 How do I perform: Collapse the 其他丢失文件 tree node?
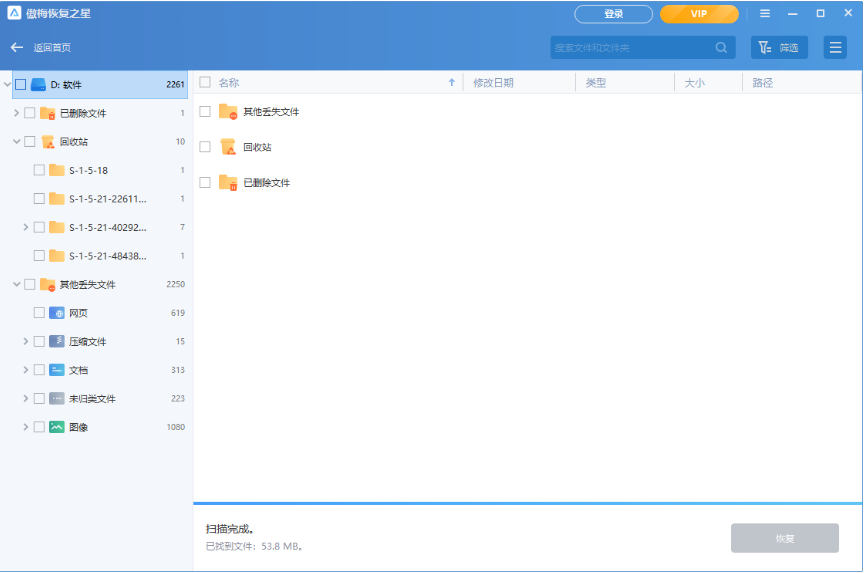[17, 285]
